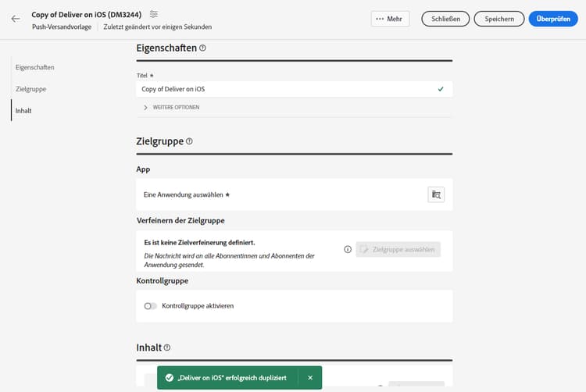Click the green checkmark in the toast
Viewport: 586px width, 392px height.
170,378
